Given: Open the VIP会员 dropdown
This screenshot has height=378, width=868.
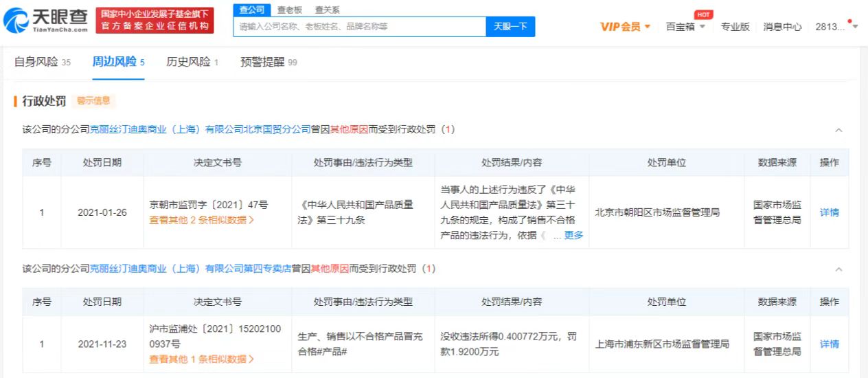Looking at the screenshot, I should (626, 27).
